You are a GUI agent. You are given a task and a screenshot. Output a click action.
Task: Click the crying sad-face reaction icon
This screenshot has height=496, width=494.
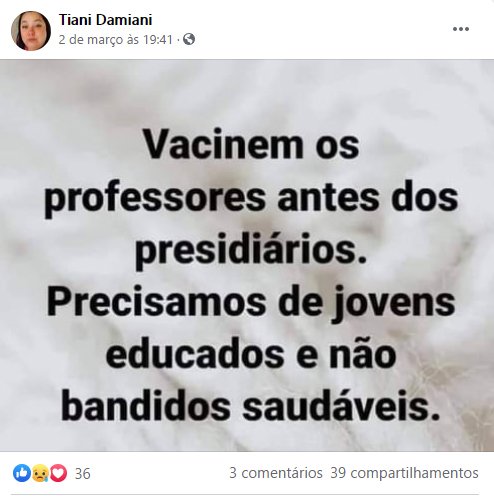(x=40, y=473)
